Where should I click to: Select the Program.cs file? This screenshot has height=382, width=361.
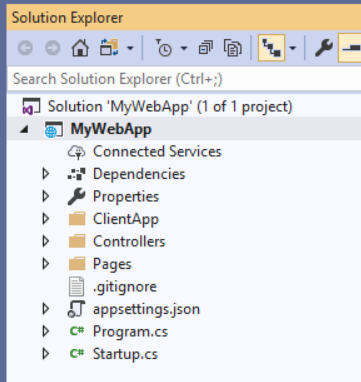pyautogui.click(x=130, y=332)
